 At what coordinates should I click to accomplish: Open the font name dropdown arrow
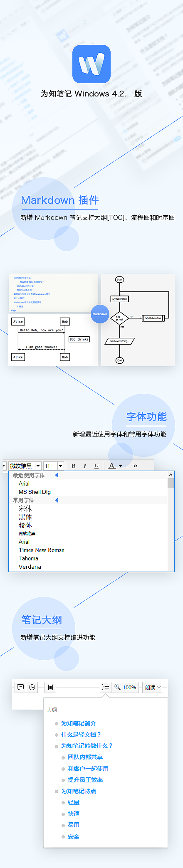pyautogui.click(x=38, y=466)
